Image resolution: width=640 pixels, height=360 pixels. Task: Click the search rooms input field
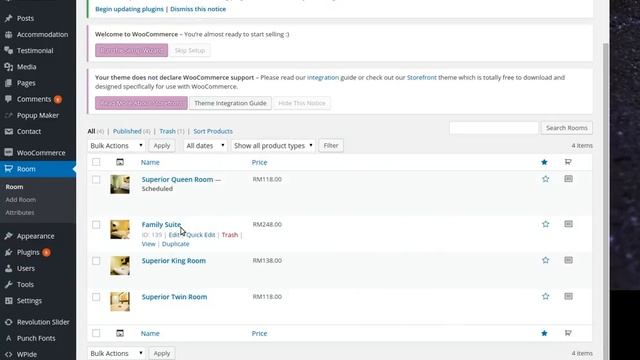click(494, 128)
